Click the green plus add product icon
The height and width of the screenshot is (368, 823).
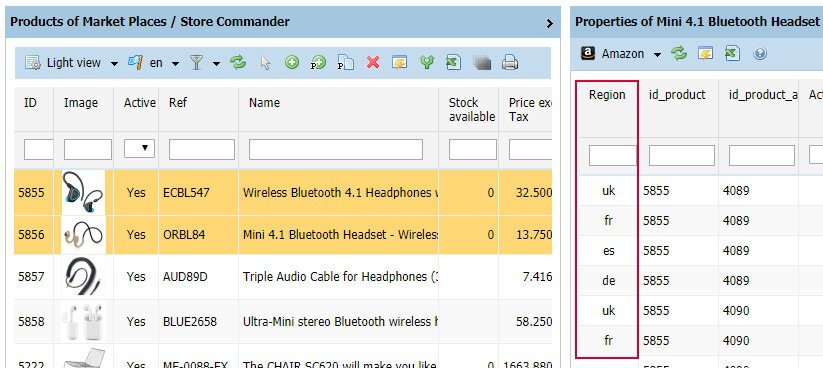(292, 62)
